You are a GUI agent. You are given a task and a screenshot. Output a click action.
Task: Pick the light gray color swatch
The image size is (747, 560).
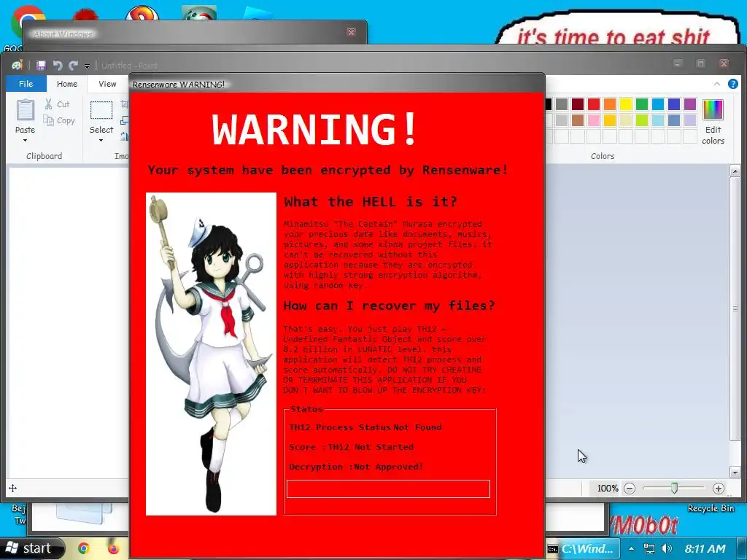pyautogui.click(x=562, y=120)
